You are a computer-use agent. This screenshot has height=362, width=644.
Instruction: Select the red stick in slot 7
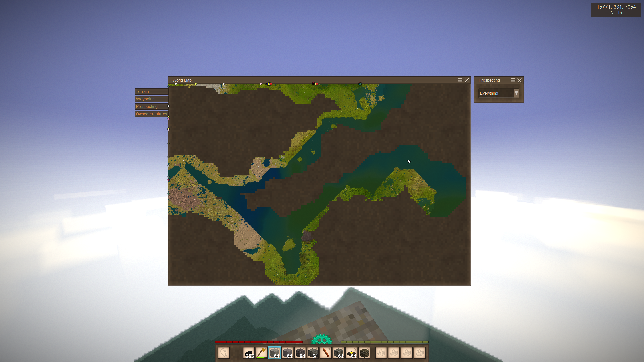(x=326, y=353)
